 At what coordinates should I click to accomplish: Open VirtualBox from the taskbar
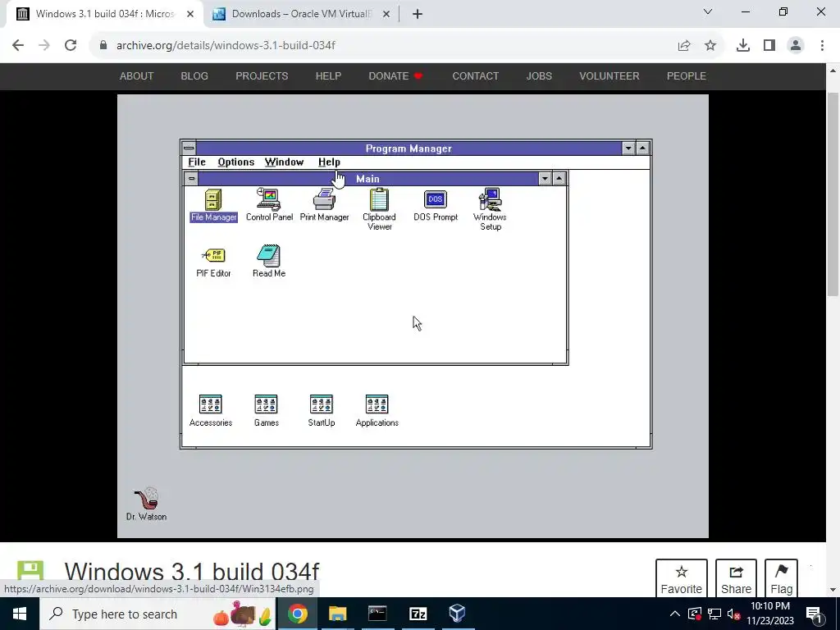coord(457,614)
